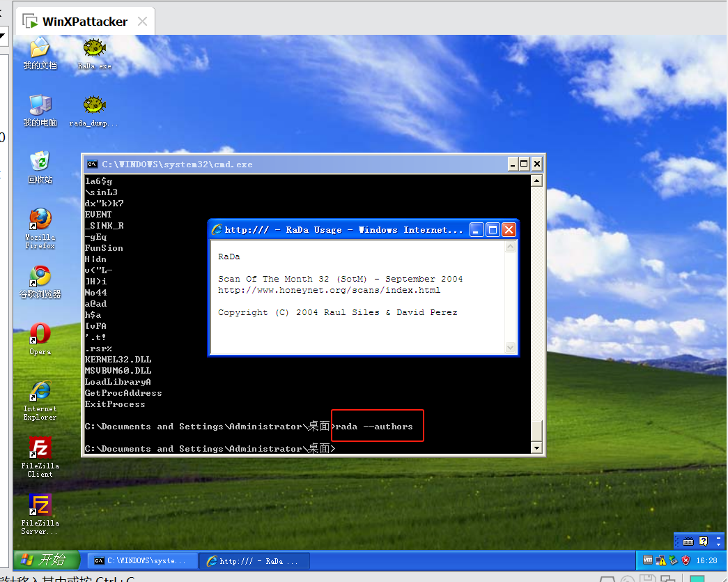Image resolution: width=728 pixels, height=582 pixels.
Task: Open FileZilla Client shortcut
Action: coord(40,457)
